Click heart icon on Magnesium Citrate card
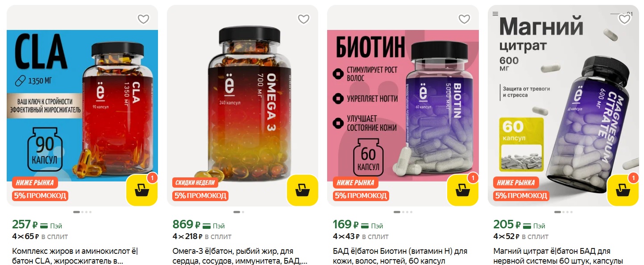 point(624,19)
